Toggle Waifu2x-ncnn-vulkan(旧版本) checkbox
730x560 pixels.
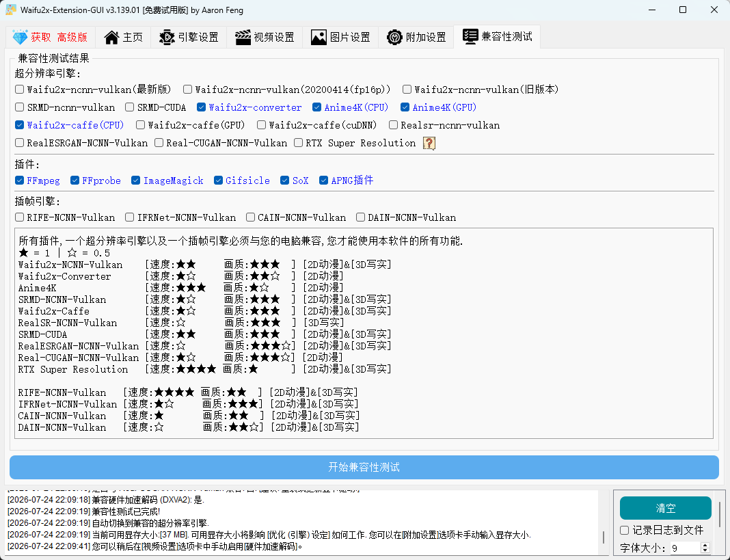point(407,90)
